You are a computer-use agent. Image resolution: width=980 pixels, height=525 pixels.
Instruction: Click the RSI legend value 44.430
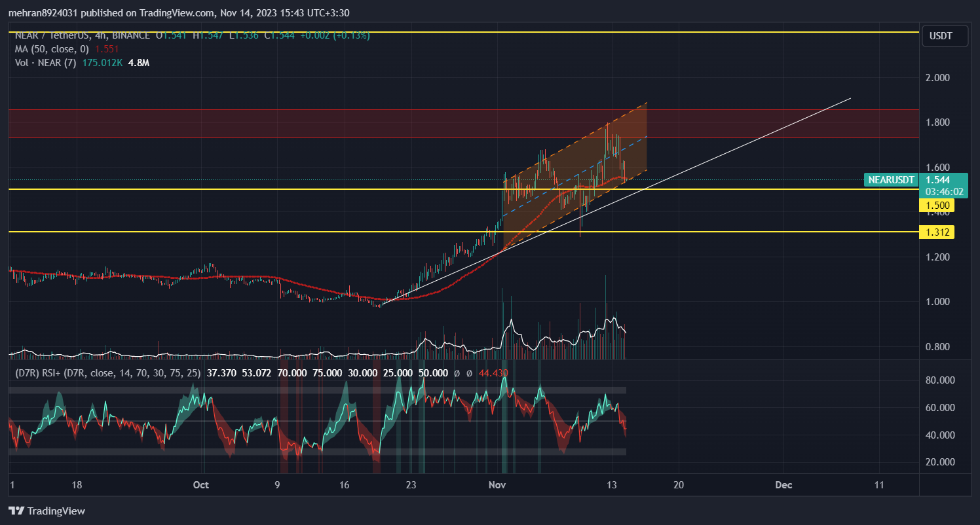(x=494, y=372)
